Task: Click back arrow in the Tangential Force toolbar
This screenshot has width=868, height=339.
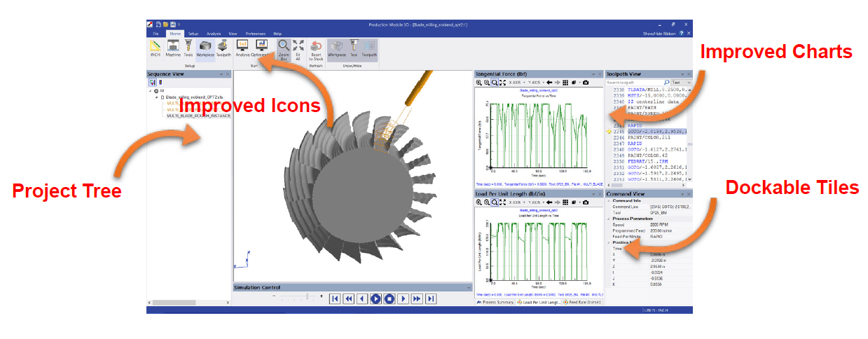Action: click(549, 83)
